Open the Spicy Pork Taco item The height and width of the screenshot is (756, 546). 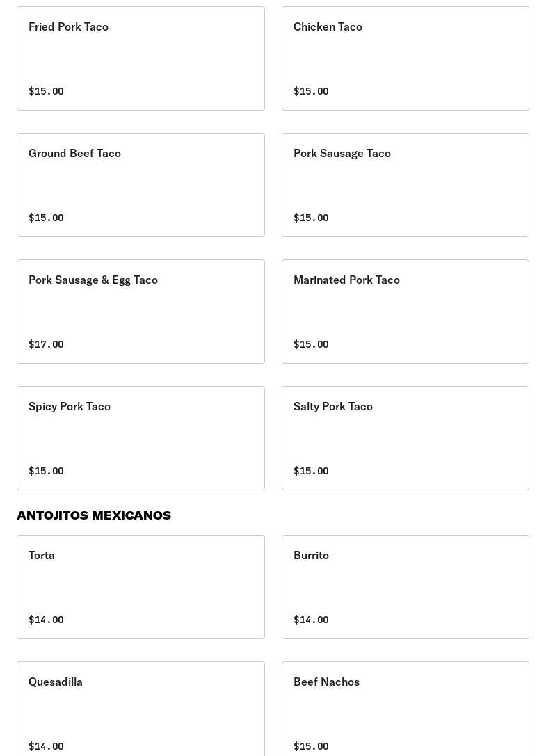[140, 438]
